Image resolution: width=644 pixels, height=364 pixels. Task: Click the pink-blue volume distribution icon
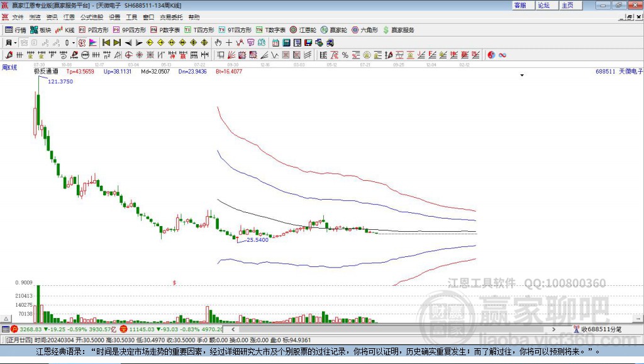coord(93,42)
